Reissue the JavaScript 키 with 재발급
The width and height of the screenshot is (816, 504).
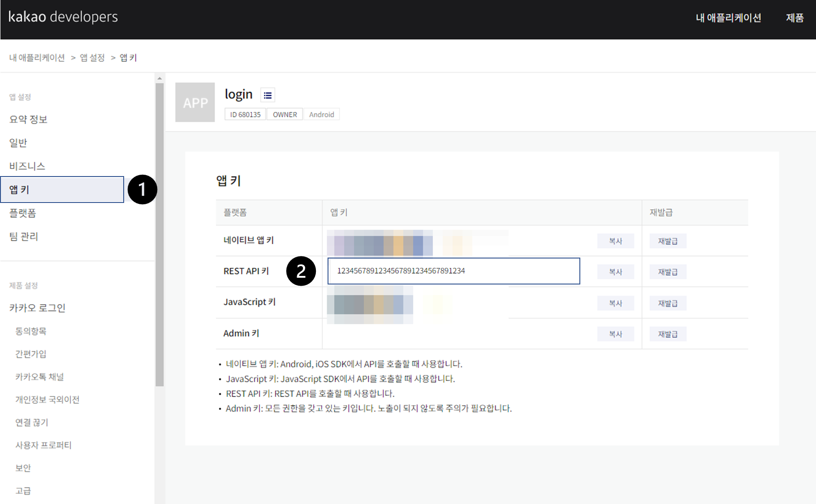[x=668, y=303]
